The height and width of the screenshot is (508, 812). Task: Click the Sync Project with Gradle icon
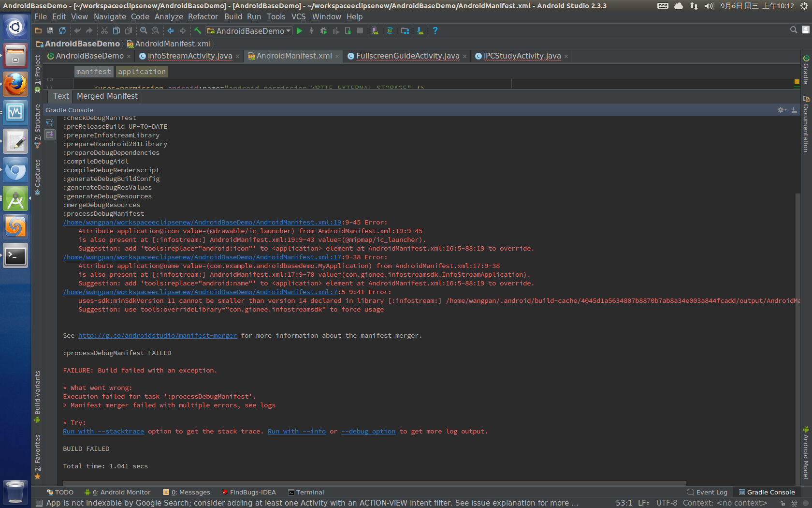[390, 31]
